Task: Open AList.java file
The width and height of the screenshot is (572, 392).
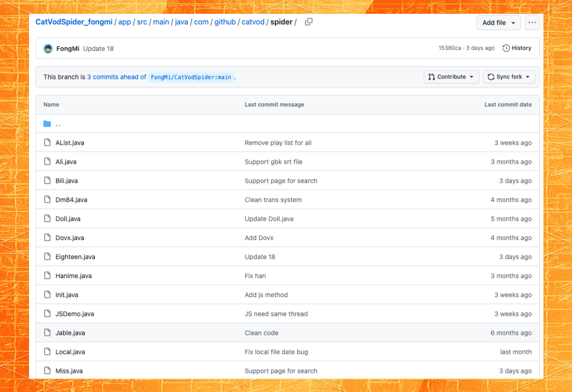Action: pyautogui.click(x=70, y=142)
